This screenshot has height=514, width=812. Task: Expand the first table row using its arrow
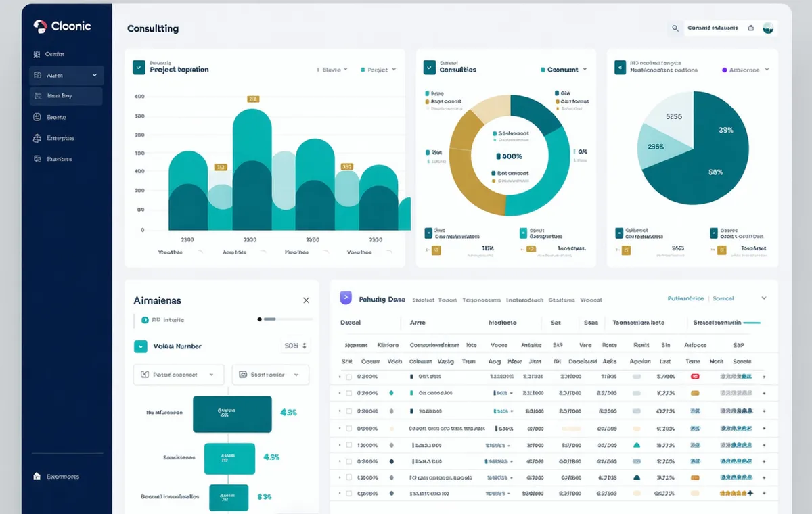(340, 377)
